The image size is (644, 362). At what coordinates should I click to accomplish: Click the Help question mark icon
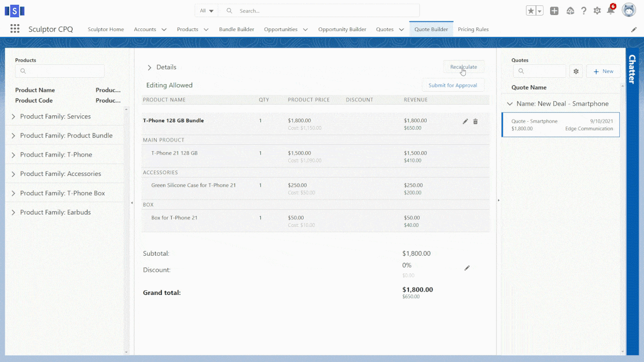click(x=583, y=11)
